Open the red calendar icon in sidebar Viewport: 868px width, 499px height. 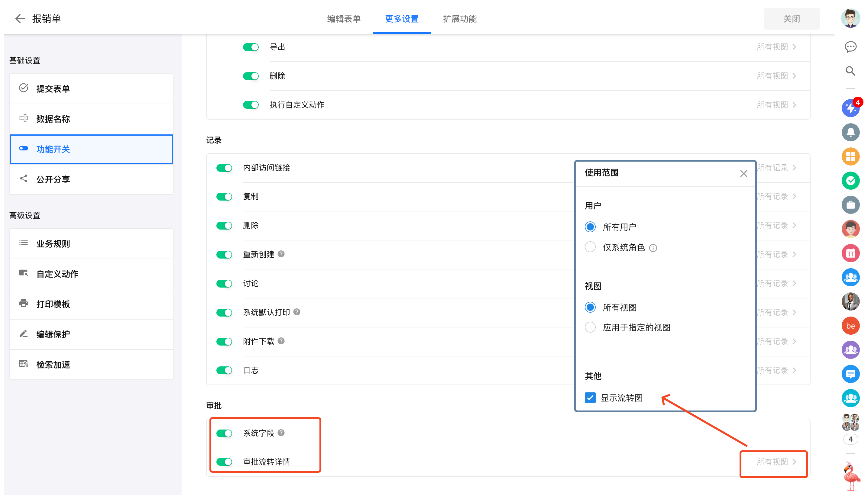click(x=850, y=253)
